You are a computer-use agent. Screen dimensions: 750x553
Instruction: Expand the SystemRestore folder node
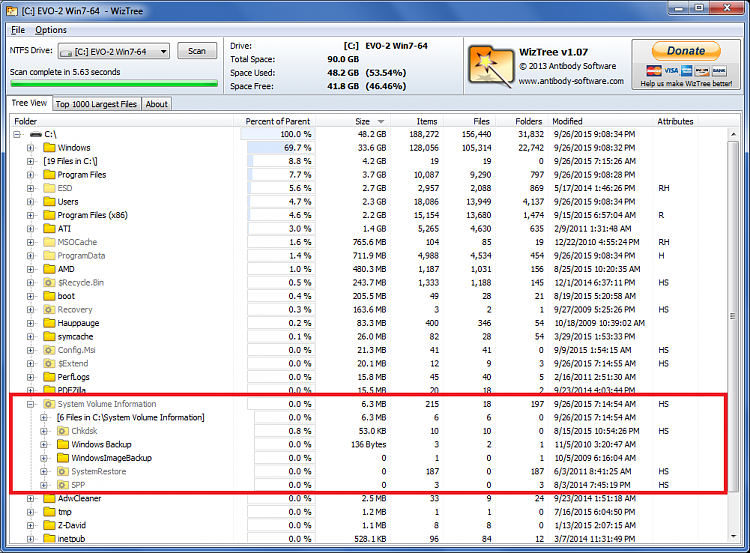point(44,471)
